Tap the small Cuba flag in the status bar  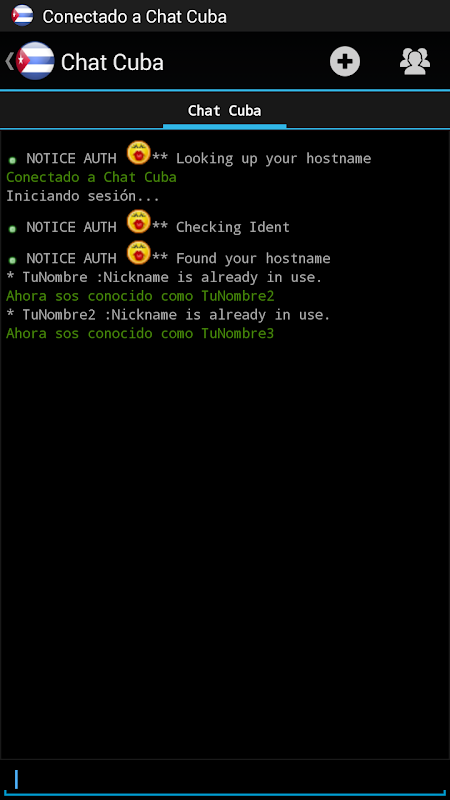22,16
